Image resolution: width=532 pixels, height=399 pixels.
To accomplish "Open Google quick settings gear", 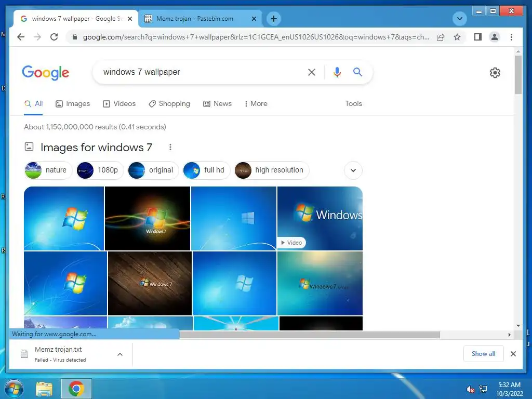I will click(x=495, y=73).
